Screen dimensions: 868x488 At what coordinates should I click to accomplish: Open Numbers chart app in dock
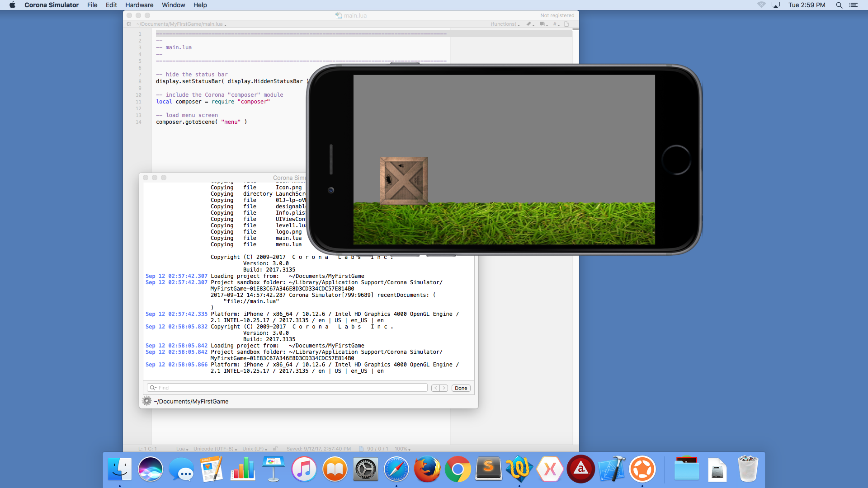coord(243,469)
